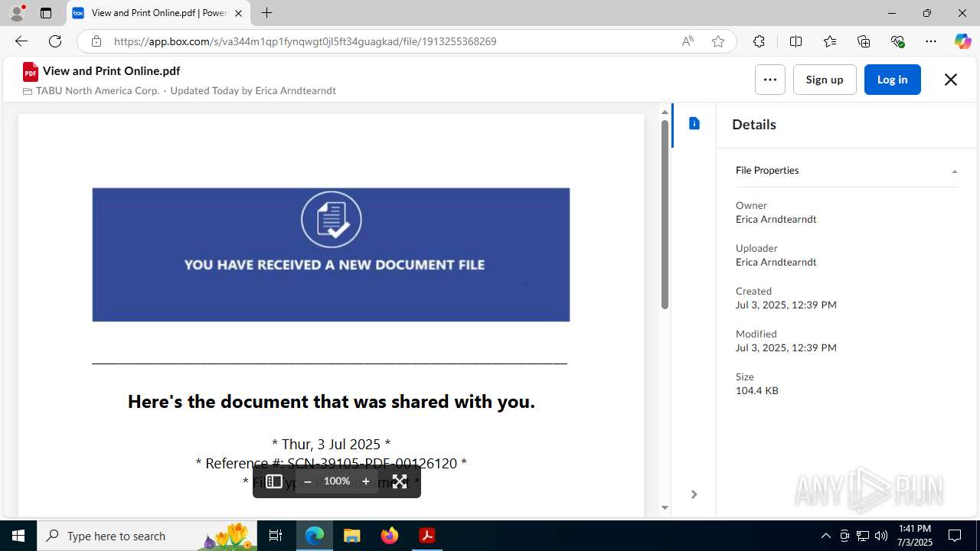Screen dimensions: 980x551
Task: Zoom in the PDF preview
Action: click(x=366, y=481)
